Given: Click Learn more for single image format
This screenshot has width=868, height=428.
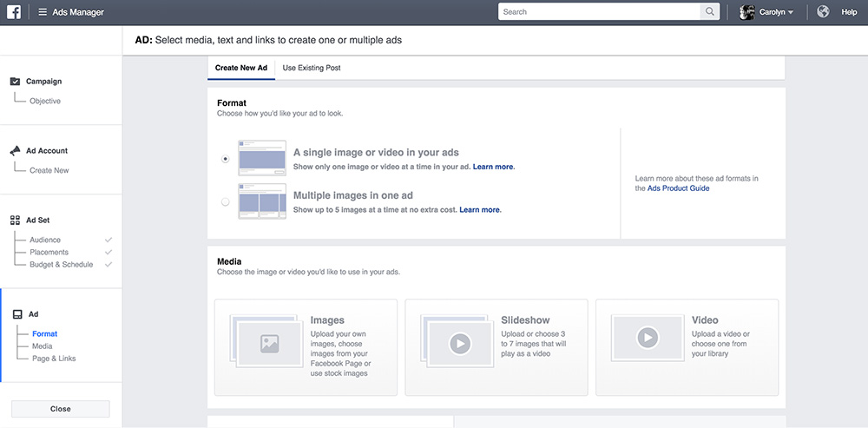Looking at the screenshot, I should click(493, 166).
